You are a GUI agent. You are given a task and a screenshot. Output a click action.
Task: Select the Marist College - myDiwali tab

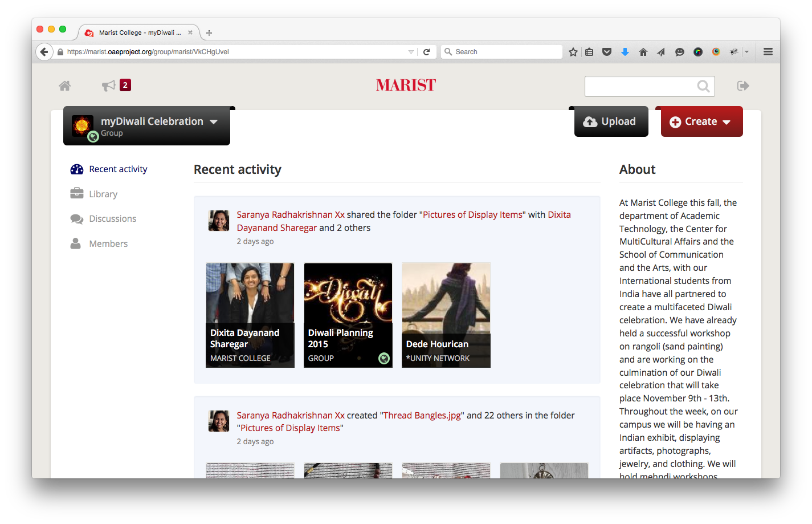pyautogui.click(x=138, y=33)
